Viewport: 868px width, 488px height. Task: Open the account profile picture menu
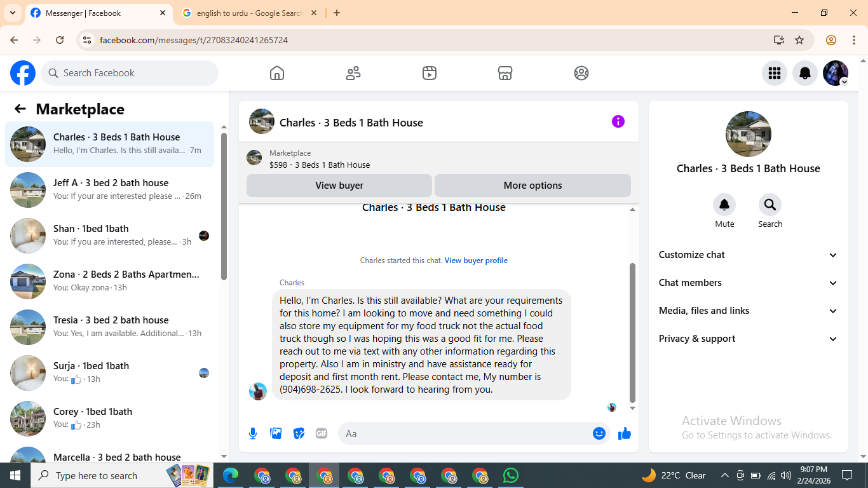point(836,73)
